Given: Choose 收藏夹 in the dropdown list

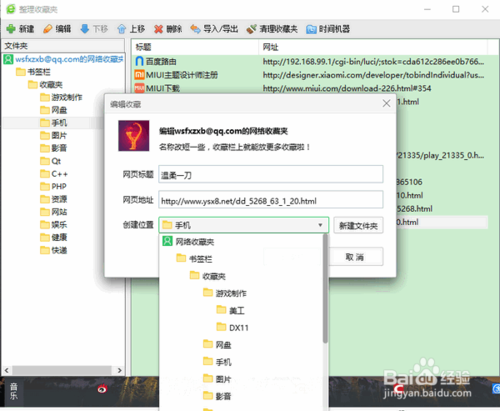Looking at the screenshot, I should (208, 276).
